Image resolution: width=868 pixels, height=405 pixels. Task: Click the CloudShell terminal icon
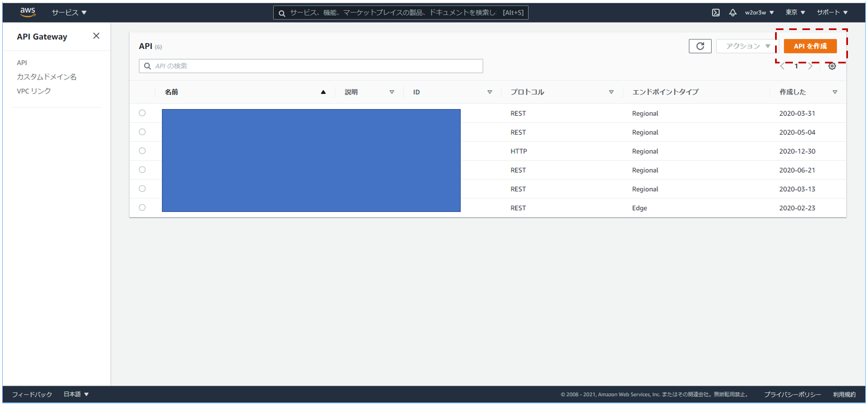716,12
